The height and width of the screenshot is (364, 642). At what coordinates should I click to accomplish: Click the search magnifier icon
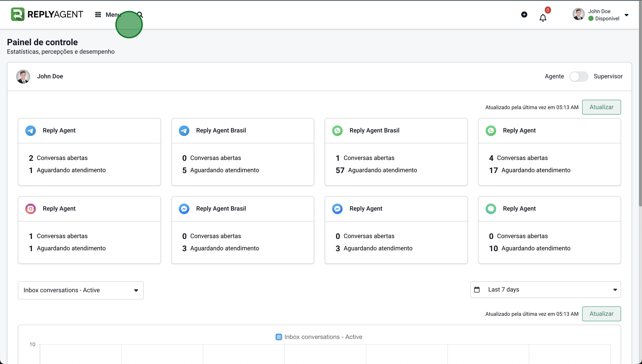(140, 15)
